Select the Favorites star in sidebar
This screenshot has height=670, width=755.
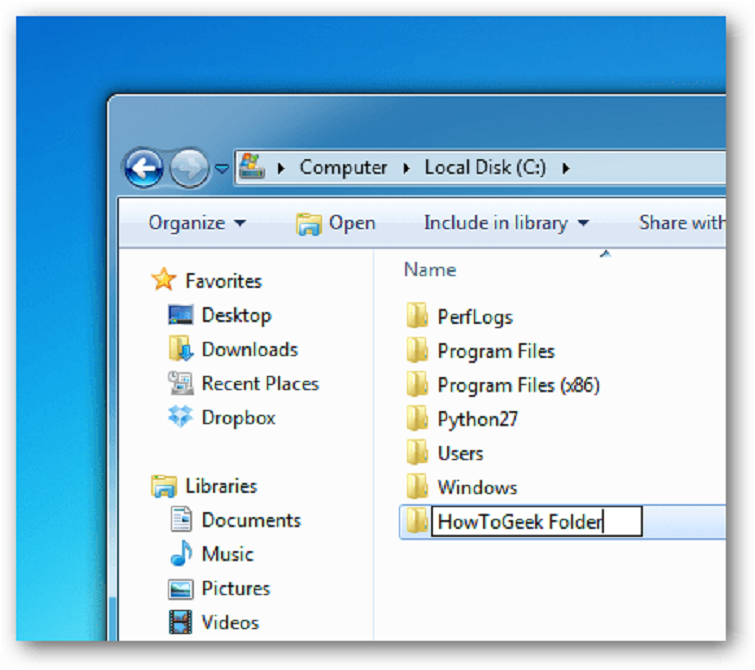click(164, 281)
